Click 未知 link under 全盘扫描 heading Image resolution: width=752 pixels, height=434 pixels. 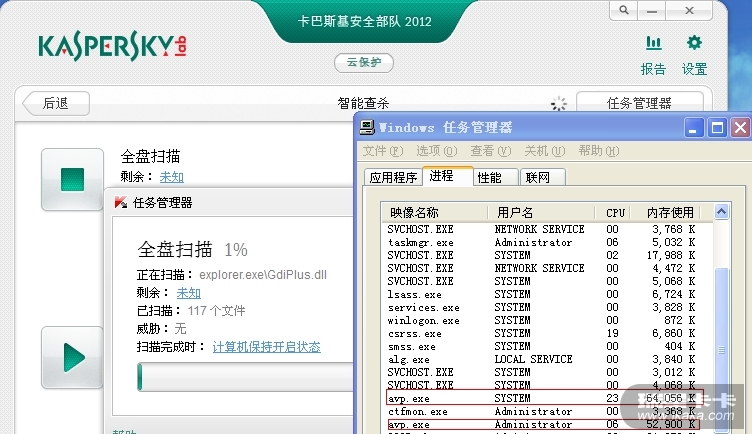pos(172,177)
